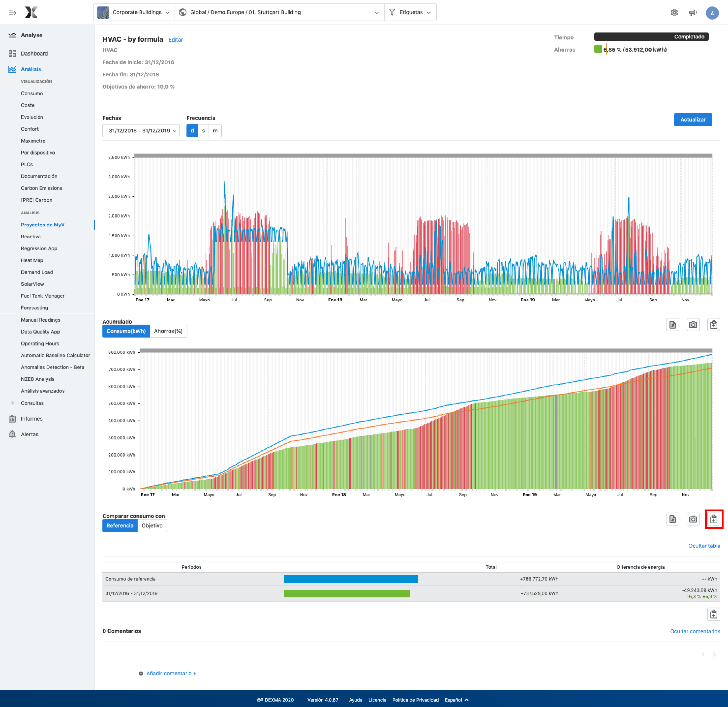
Task: Open the settings gear icon
Action: tap(674, 13)
